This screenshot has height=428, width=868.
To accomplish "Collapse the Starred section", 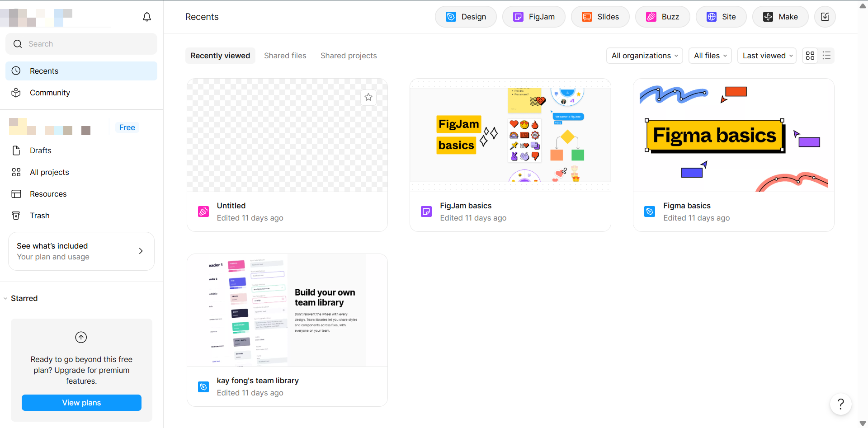I will click(5, 298).
